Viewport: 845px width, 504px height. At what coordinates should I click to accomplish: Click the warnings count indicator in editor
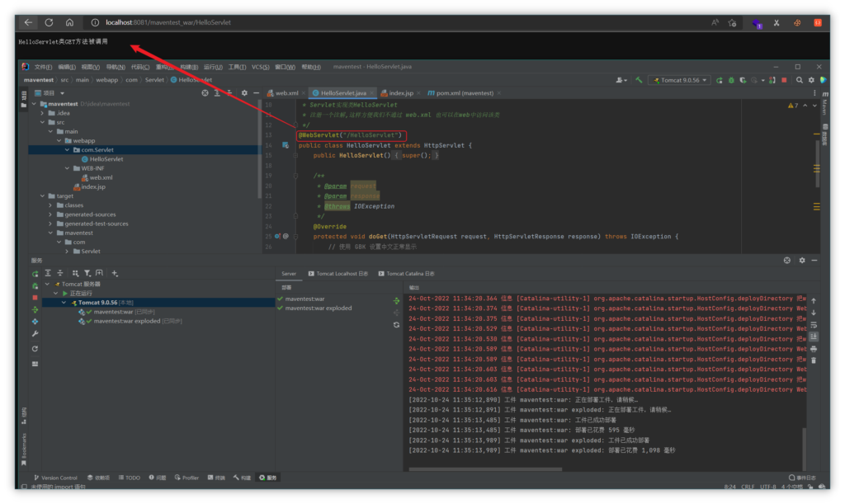(793, 106)
